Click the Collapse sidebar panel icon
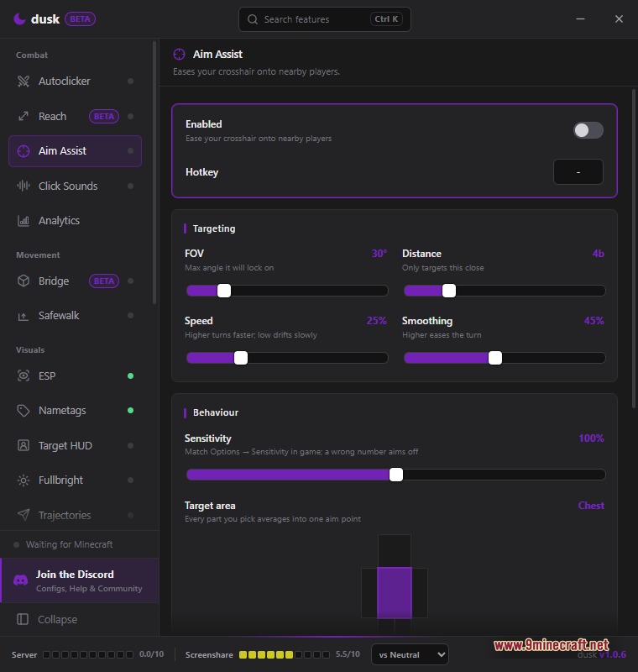The height and width of the screenshot is (672, 638). pyautogui.click(x=23, y=619)
